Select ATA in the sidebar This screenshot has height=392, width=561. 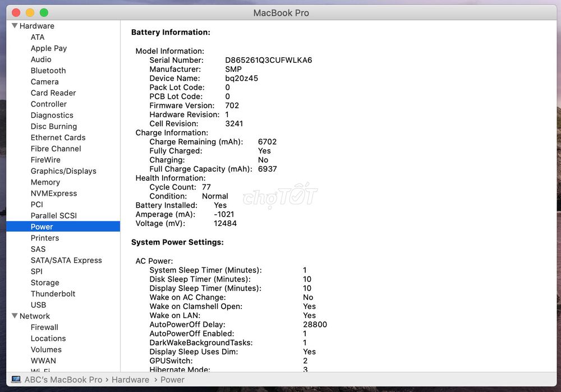[38, 37]
